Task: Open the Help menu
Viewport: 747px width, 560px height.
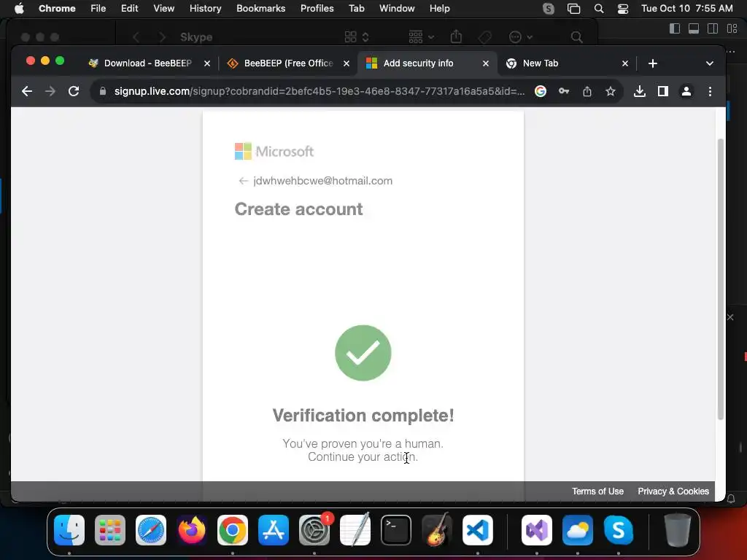Action: coord(439,9)
